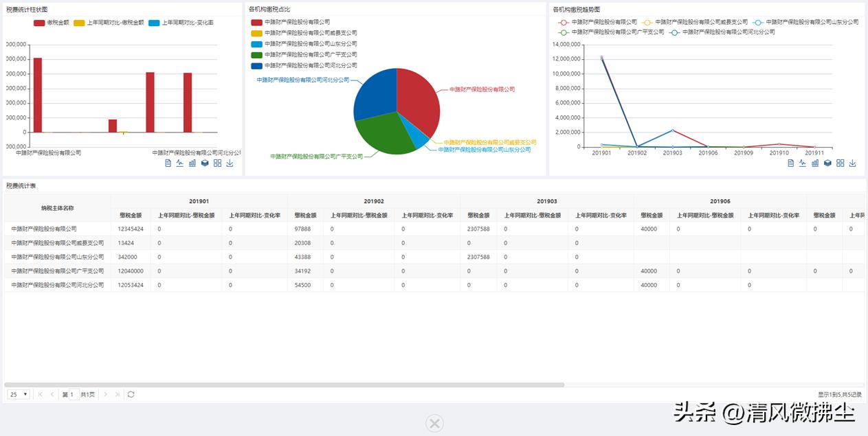Click 缴税金额 header under 201901
Viewport: 868px width, 436px height.
coord(131,215)
